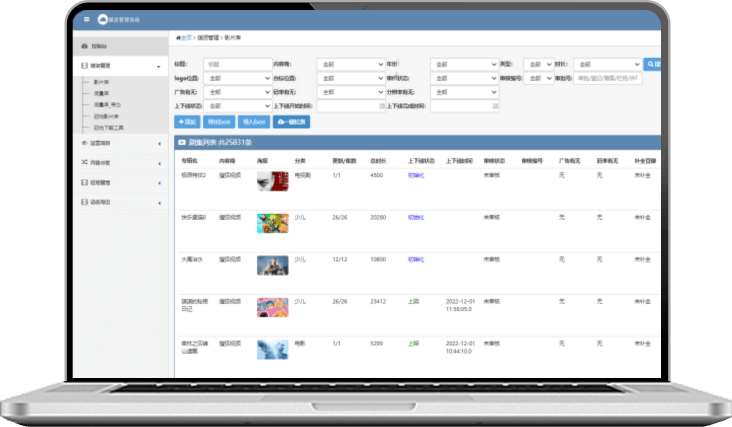This screenshot has width=732, height=427.
Task: Click the blue 添加 button
Action: point(187,121)
